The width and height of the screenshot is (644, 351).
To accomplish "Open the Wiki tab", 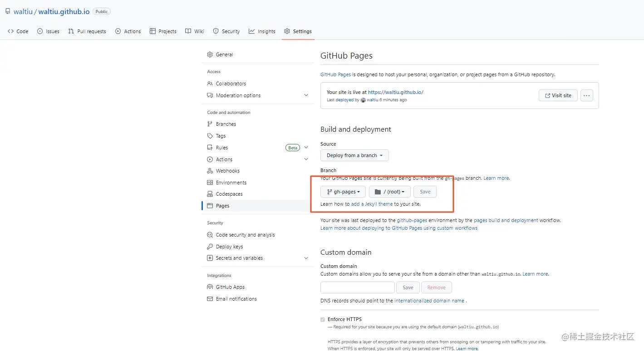I will click(195, 31).
